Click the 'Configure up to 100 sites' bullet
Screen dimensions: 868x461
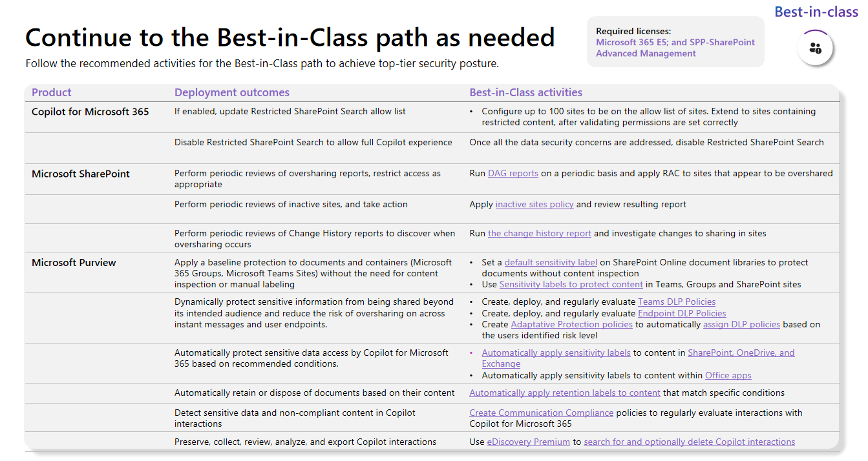649,117
